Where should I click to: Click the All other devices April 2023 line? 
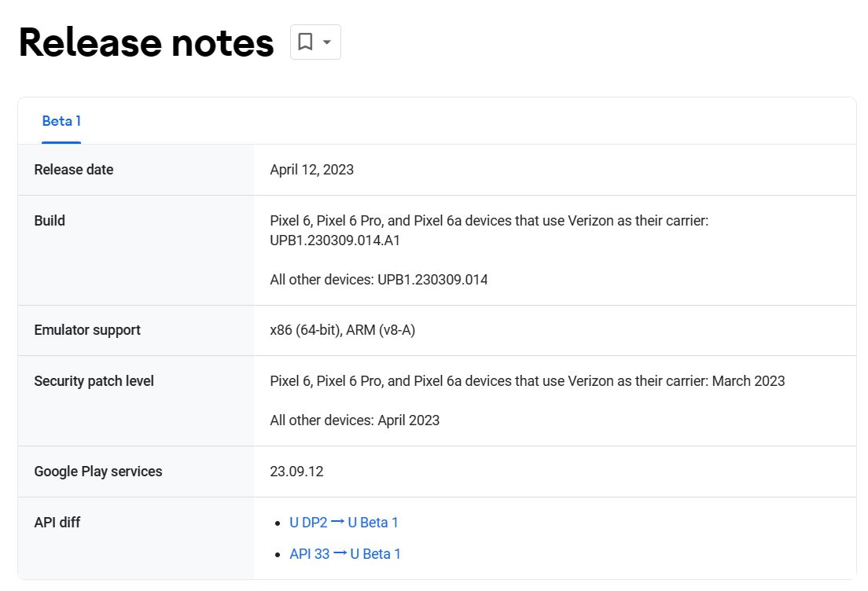tap(355, 420)
